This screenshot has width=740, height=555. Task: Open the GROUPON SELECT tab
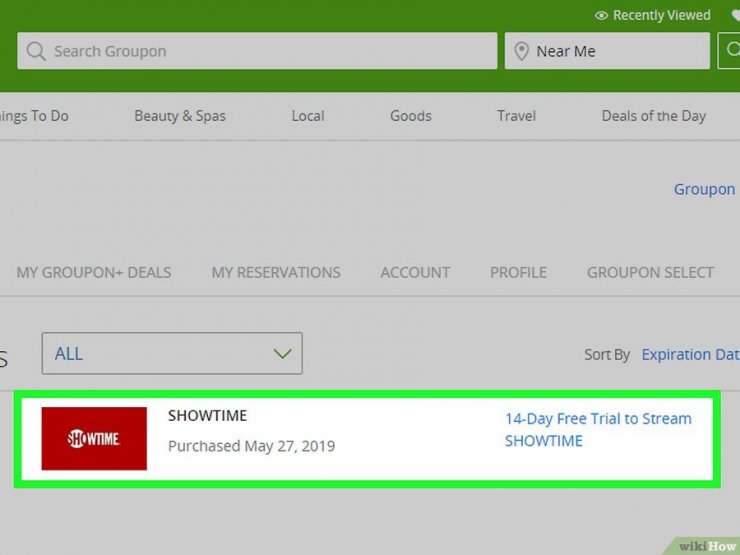pos(650,272)
